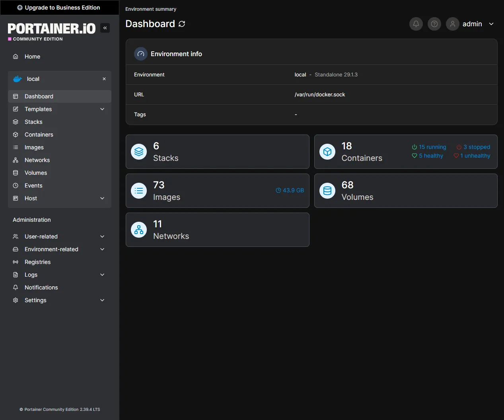Collapse the sidebar with double-chevron button
This screenshot has height=420, width=504.
tap(105, 28)
